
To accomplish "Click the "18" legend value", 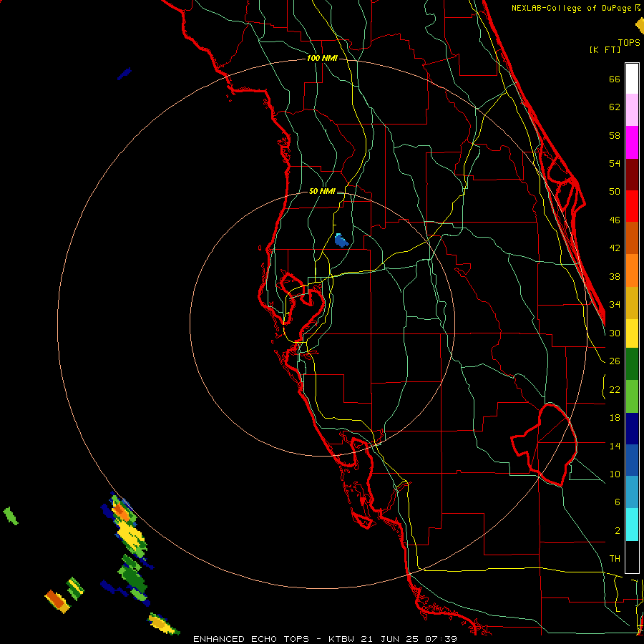I will pyautogui.click(x=615, y=418).
